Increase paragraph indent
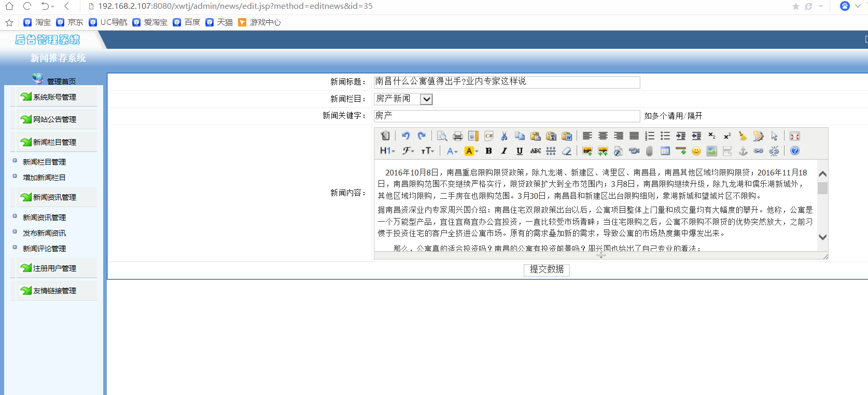868x395 pixels. pos(681,136)
